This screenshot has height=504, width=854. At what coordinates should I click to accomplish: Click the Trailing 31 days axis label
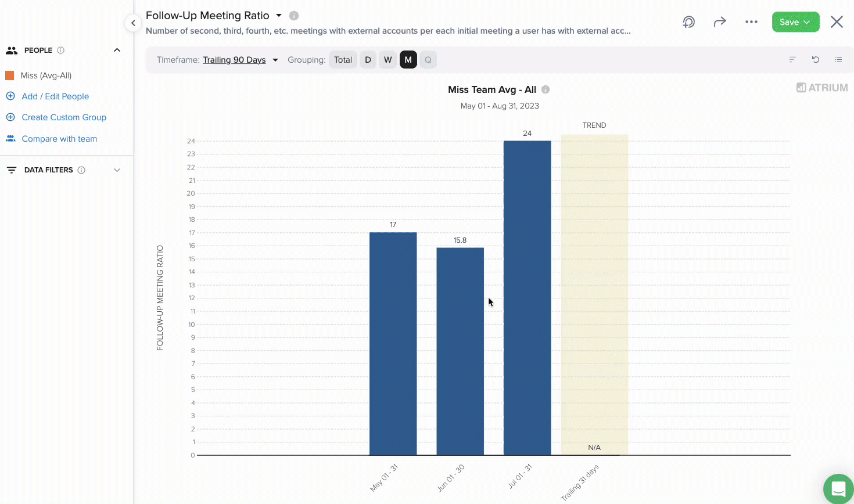580,483
